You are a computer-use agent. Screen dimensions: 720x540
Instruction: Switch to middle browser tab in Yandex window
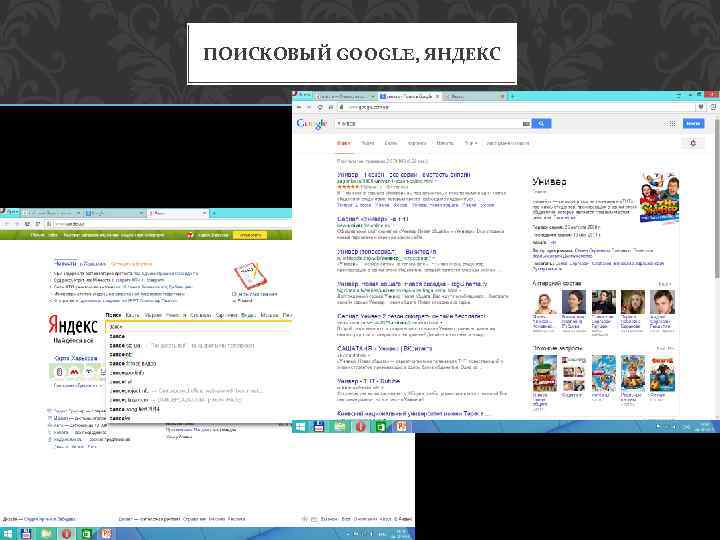click(115, 213)
